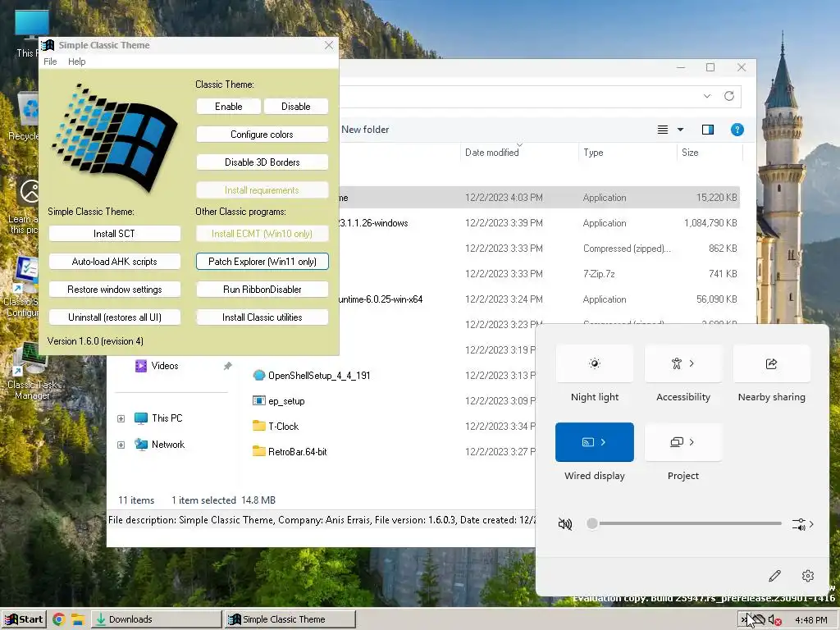Click Run RibbonDisabler
The image size is (840, 630).
coord(262,290)
